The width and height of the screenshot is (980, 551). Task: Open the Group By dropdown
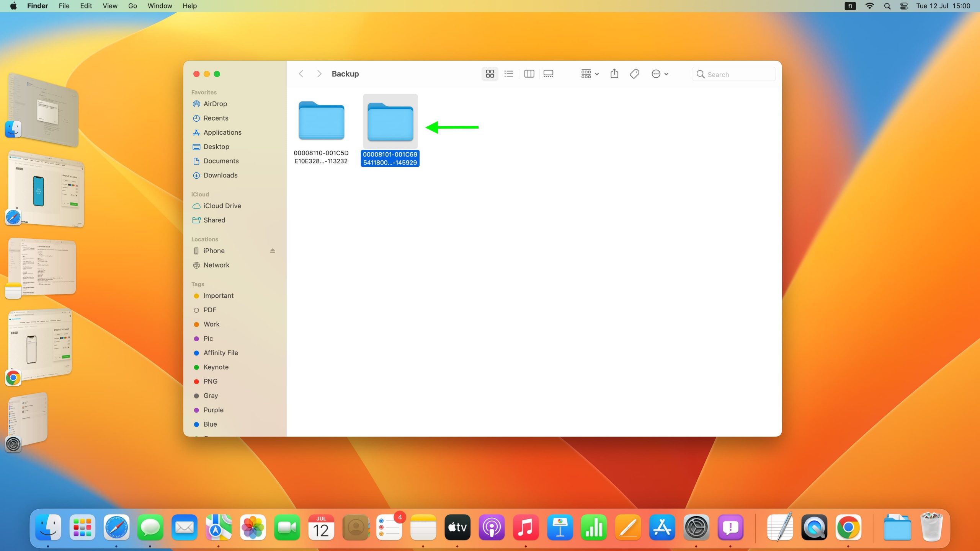coord(590,74)
